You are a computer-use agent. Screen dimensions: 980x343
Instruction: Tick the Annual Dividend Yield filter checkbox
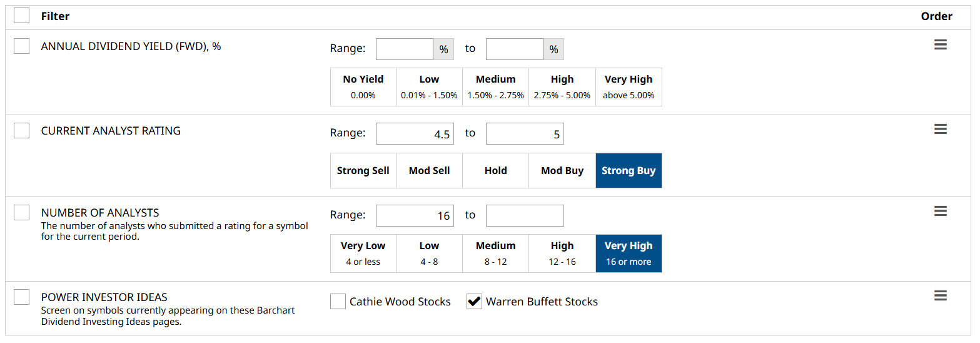(x=22, y=46)
